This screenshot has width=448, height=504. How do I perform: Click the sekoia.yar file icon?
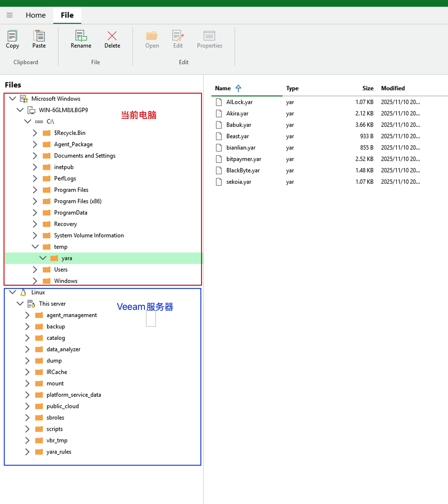pos(219,182)
